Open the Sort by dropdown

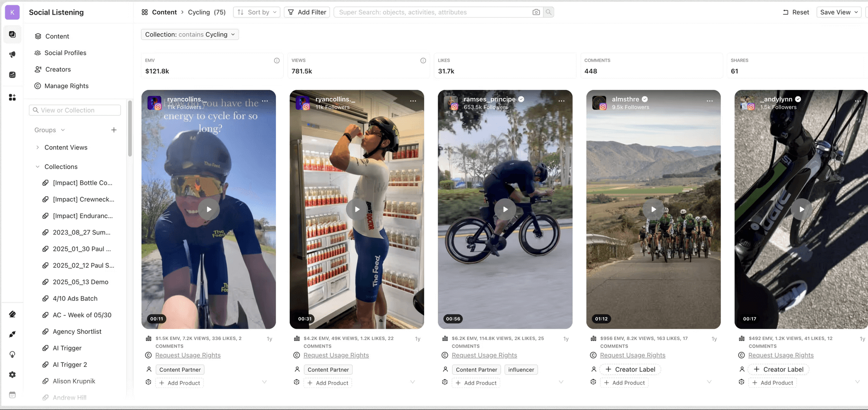pos(257,12)
